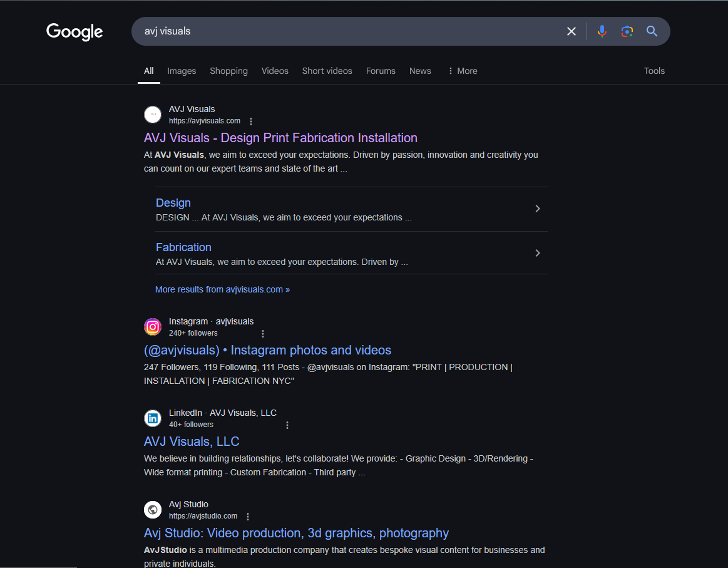The image size is (728, 568).
Task: Expand the Fabrication sitelink chevron
Action: coord(538,253)
